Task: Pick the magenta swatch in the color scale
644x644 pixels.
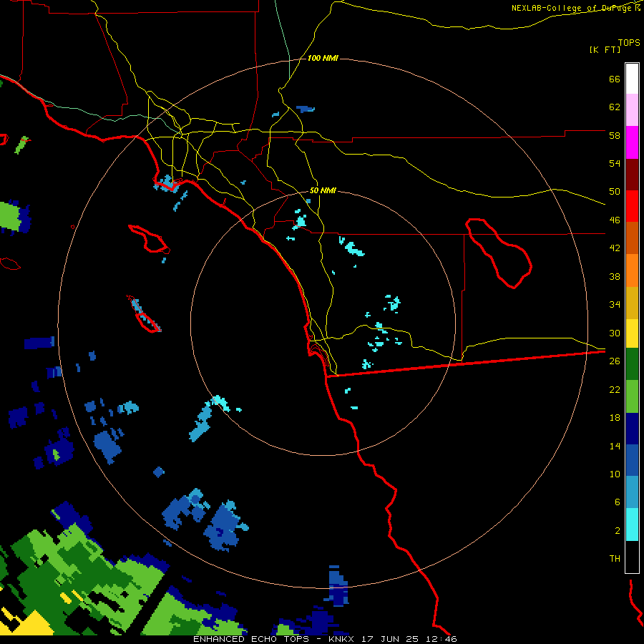Action: pyautogui.click(x=632, y=142)
